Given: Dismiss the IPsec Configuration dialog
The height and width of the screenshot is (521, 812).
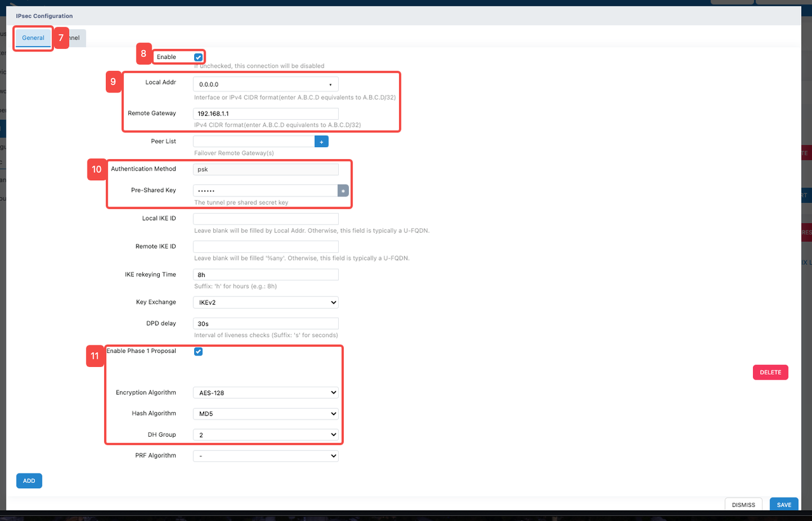Looking at the screenshot, I should tap(743, 505).
